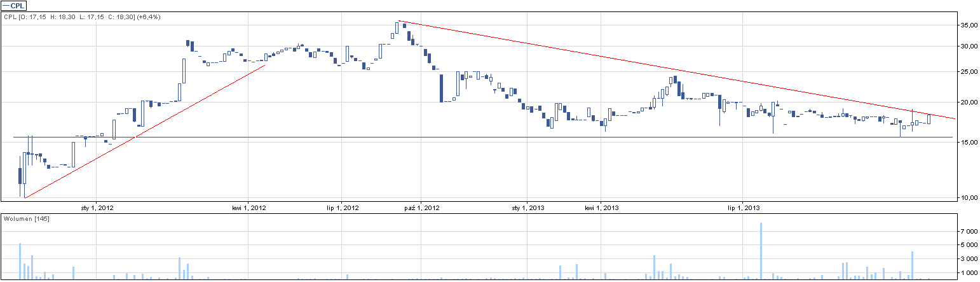The image size is (980, 282).
Task: Select the ascending red trendline from 2012 low
Action: 146,131
